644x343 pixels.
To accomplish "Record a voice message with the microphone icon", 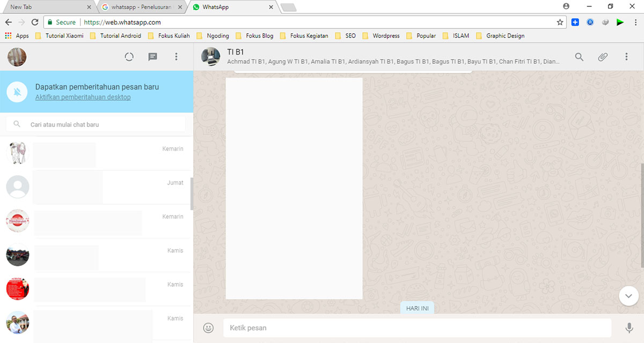I will tap(629, 327).
